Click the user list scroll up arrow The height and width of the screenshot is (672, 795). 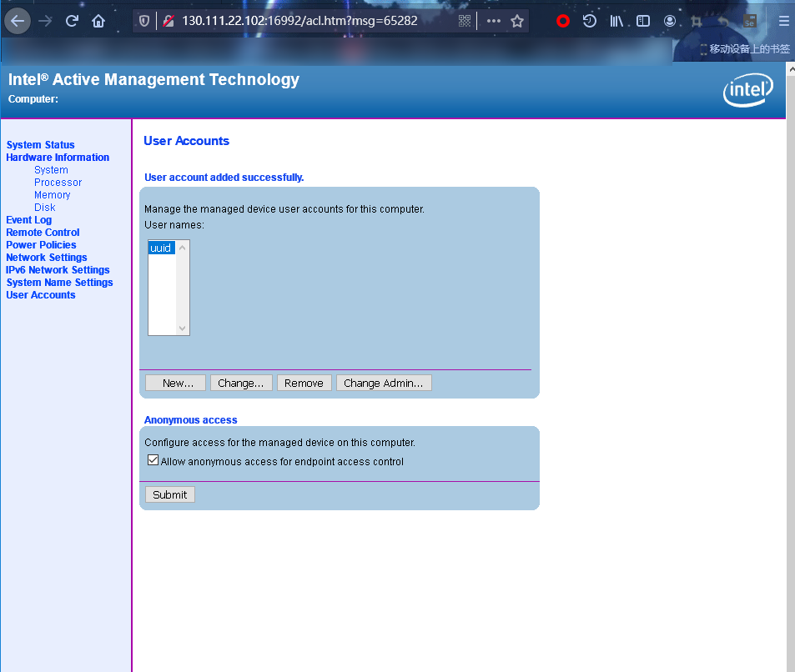click(x=183, y=248)
